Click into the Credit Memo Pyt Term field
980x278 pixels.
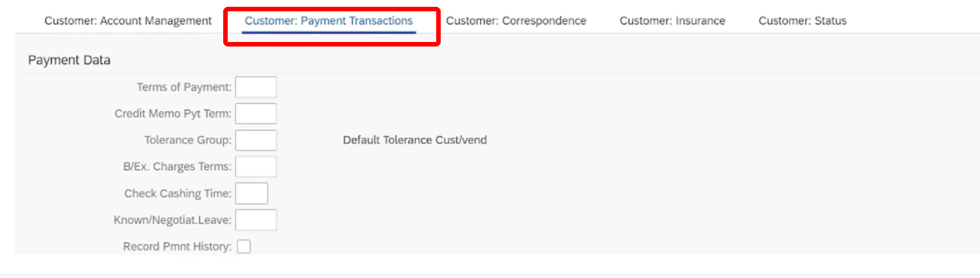(256, 113)
